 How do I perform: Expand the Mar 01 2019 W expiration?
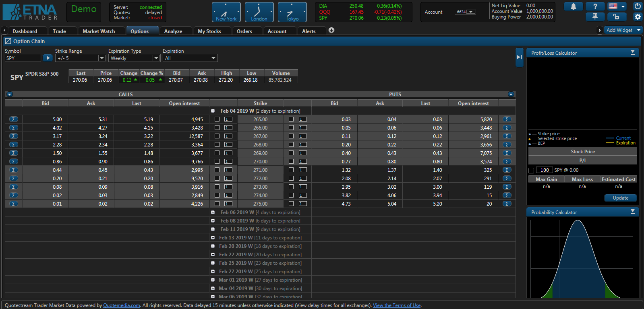tap(213, 280)
